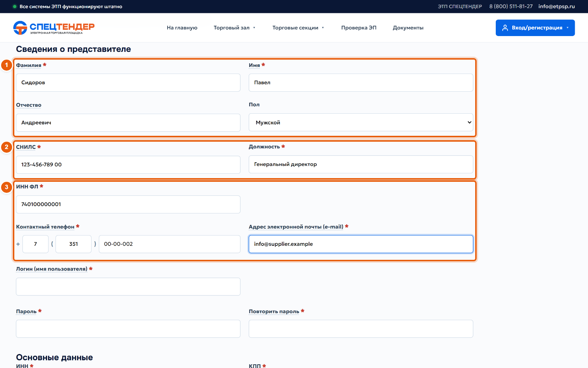Focus the Должность field with Генеральный директор
The height and width of the screenshot is (368, 588).
click(361, 164)
